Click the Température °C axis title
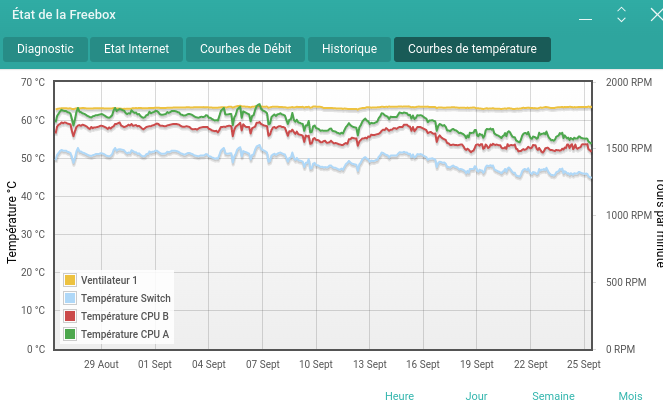This screenshot has width=663, height=416. point(12,222)
